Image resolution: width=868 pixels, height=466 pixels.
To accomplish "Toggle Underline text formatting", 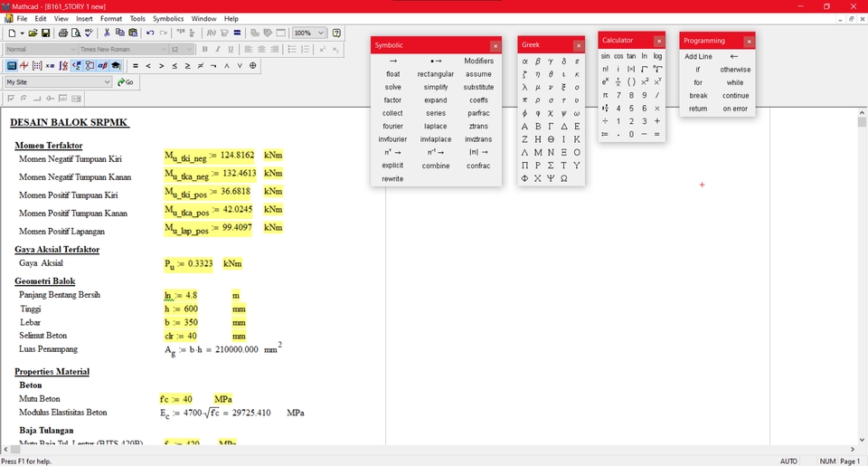I will (x=231, y=50).
